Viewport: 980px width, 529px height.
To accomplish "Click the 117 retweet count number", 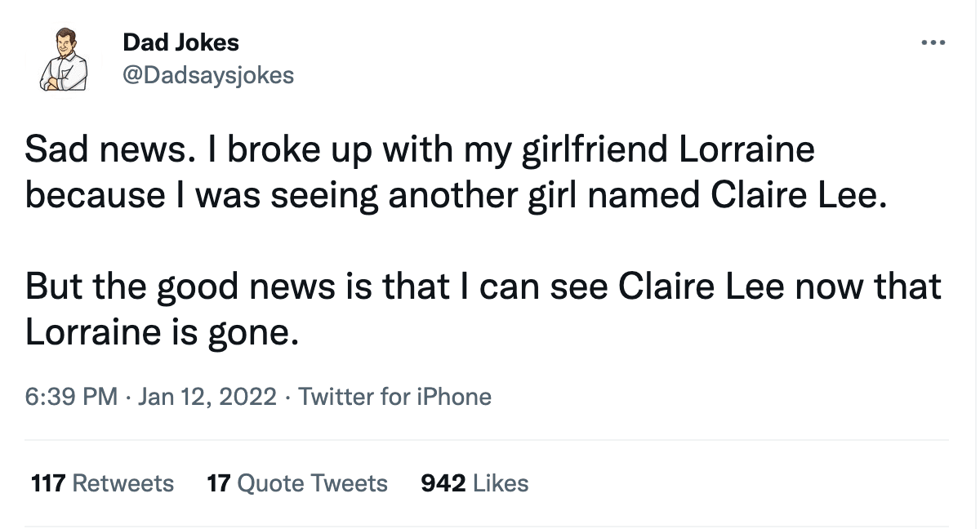I will click(48, 483).
